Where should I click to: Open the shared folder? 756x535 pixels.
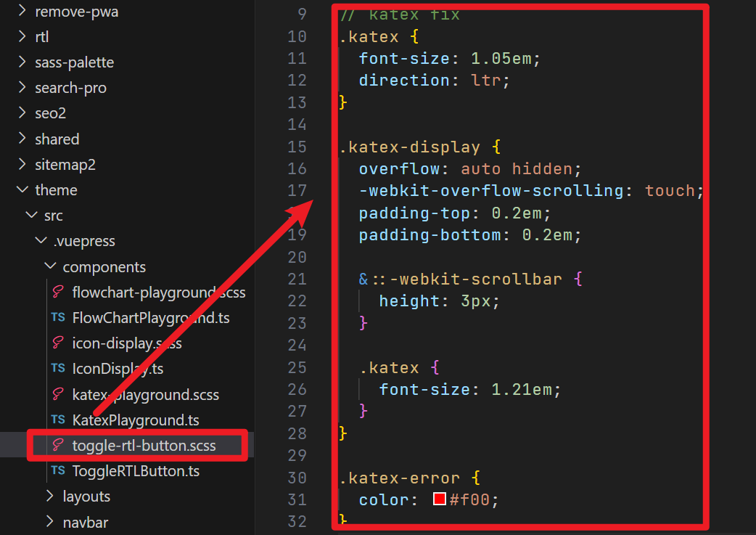tap(57, 139)
